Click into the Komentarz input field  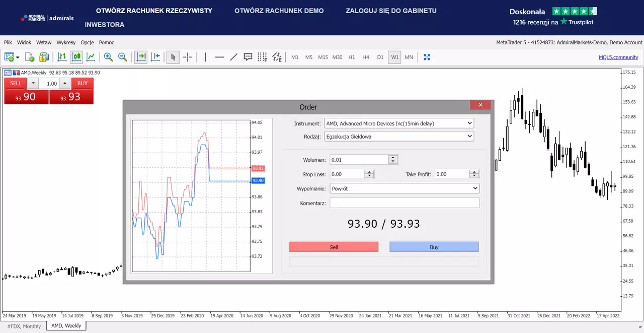pos(405,203)
